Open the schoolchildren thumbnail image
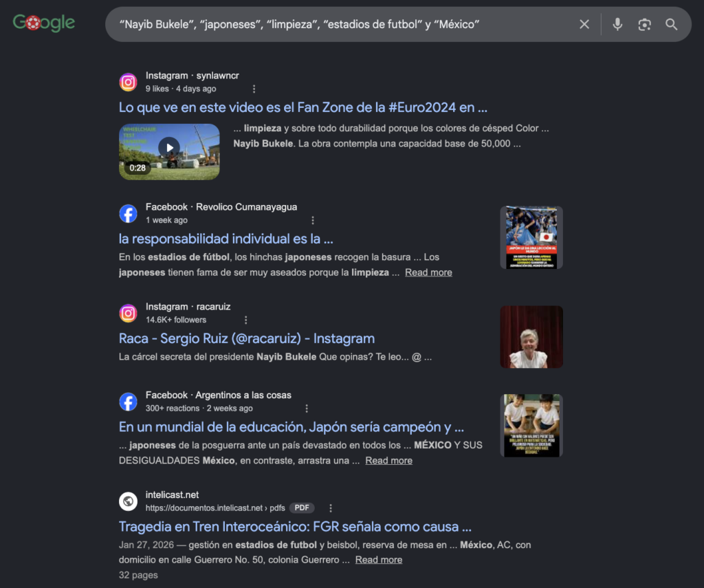This screenshot has width=704, height=588. pos(531,426)
